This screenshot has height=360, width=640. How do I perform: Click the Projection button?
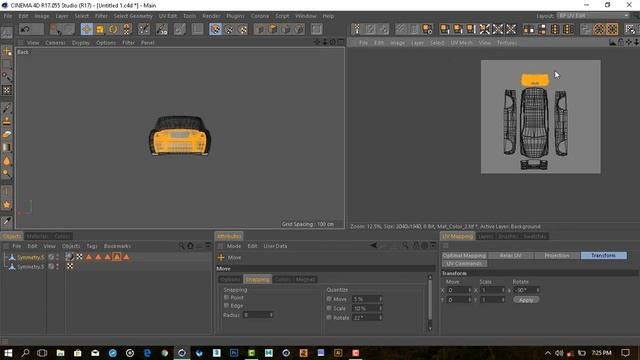(x=557, y=255)
